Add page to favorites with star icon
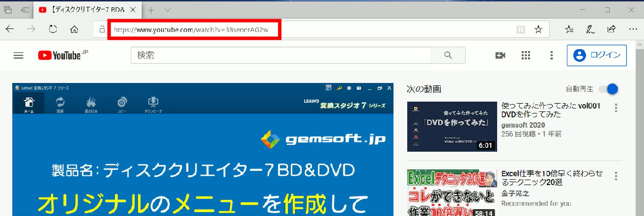The width and height of the screenshot is (644, 216). click(x=538, y=29)
